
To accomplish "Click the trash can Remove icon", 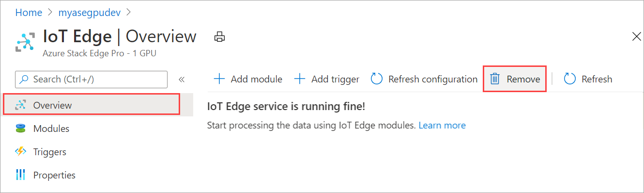I will pos(494,79).
